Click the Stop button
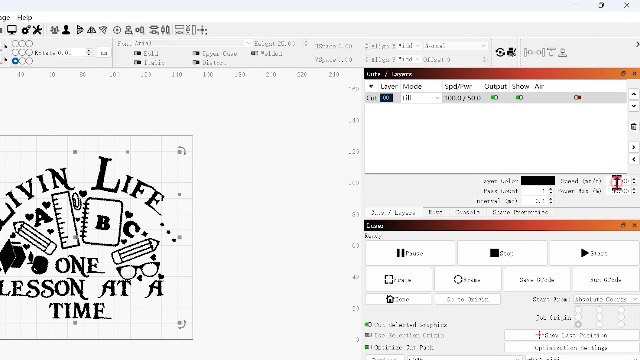 click(x=502, y=253)
